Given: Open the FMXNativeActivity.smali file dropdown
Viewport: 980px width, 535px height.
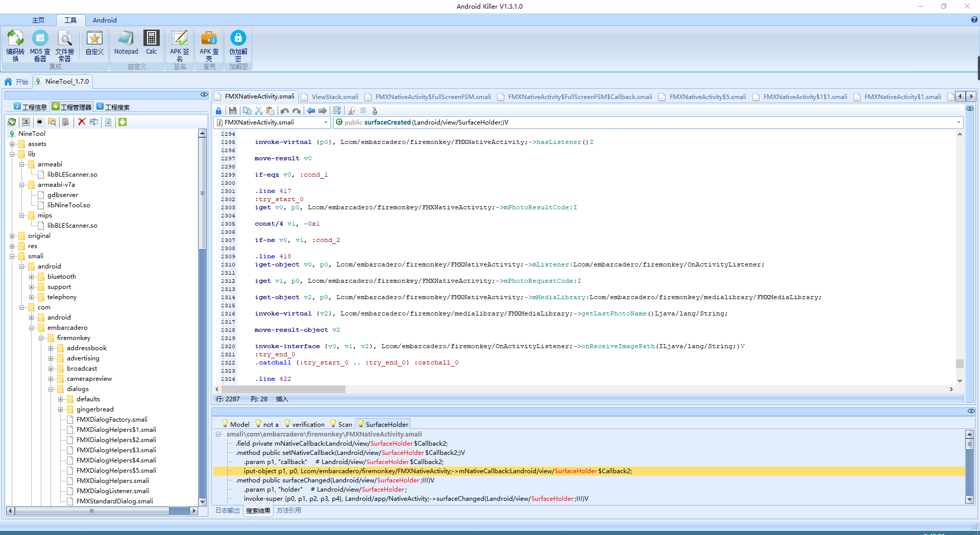Looking at the screenshot, I should [326, 123].
